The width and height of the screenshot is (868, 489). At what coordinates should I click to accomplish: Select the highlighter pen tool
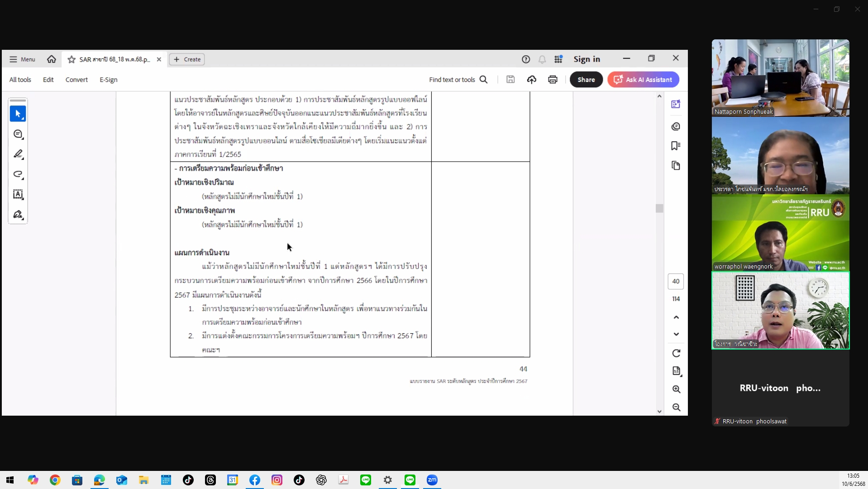(18, 154)
